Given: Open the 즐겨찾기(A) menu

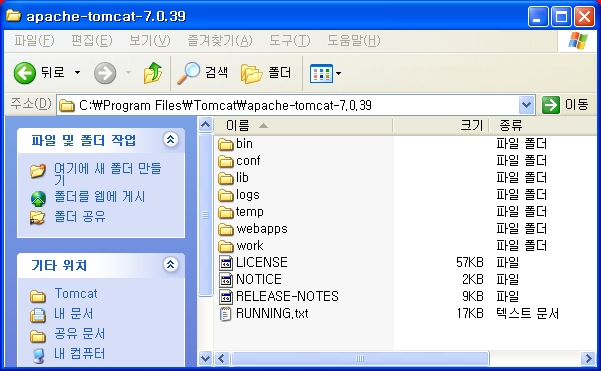Looking at the screenshot, I should pyautogui.click(x=220, y=40).
